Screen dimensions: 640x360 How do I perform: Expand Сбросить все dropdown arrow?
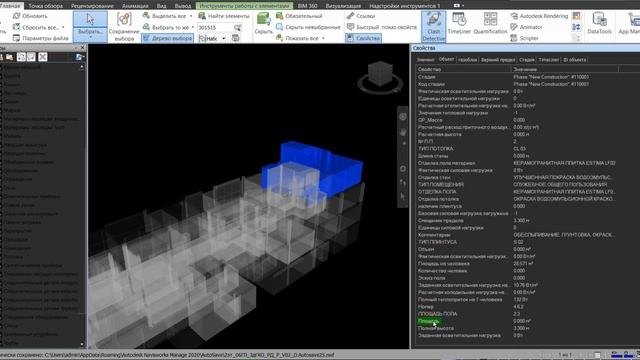click(x=63, y=27)
